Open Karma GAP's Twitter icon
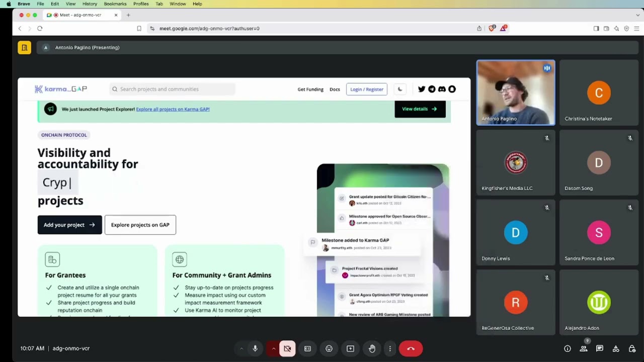This screenshot has height=362, width=644. (x=422, y=89)
